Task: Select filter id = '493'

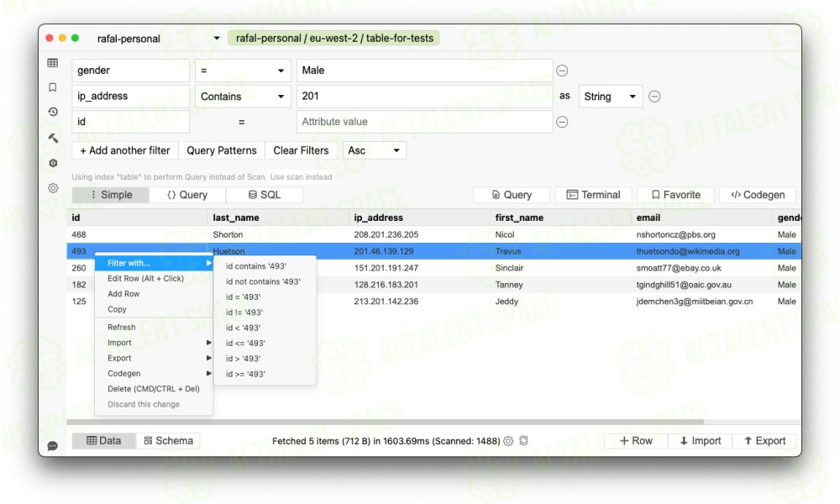Action: [x=265, y=297]
